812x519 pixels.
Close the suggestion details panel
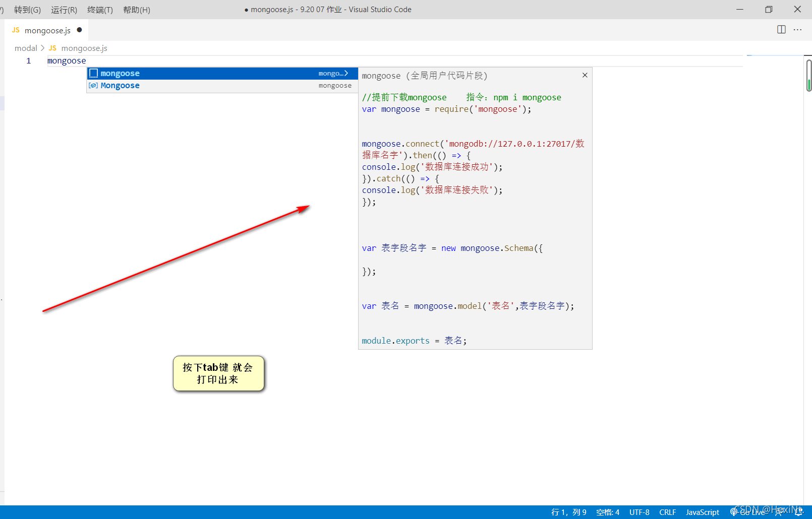pyautogui.click(x=585, y=75)
